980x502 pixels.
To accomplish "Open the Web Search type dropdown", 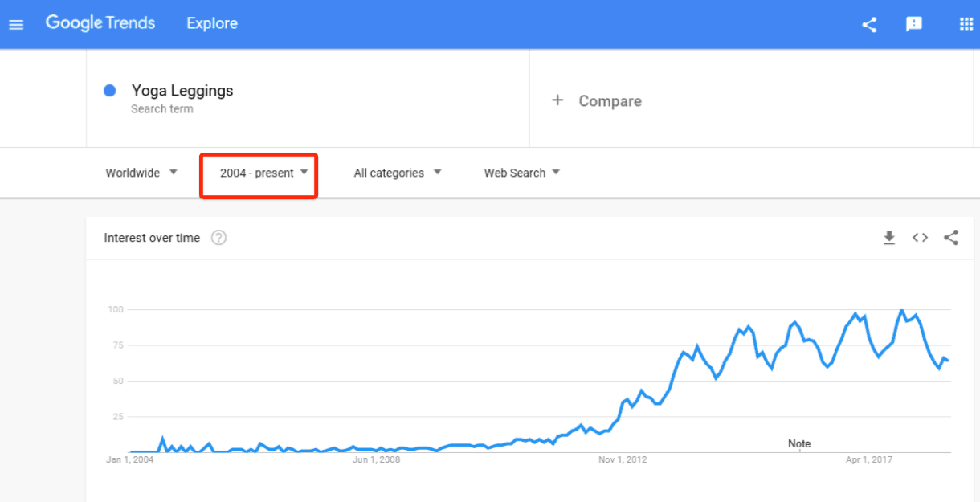I will pos(522,173).
